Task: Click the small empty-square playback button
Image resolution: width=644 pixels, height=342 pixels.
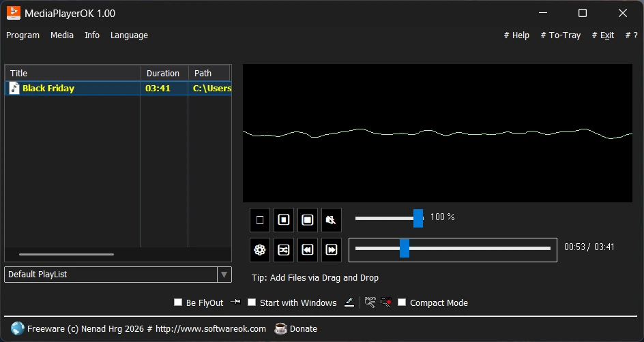Action: point(259,220)
